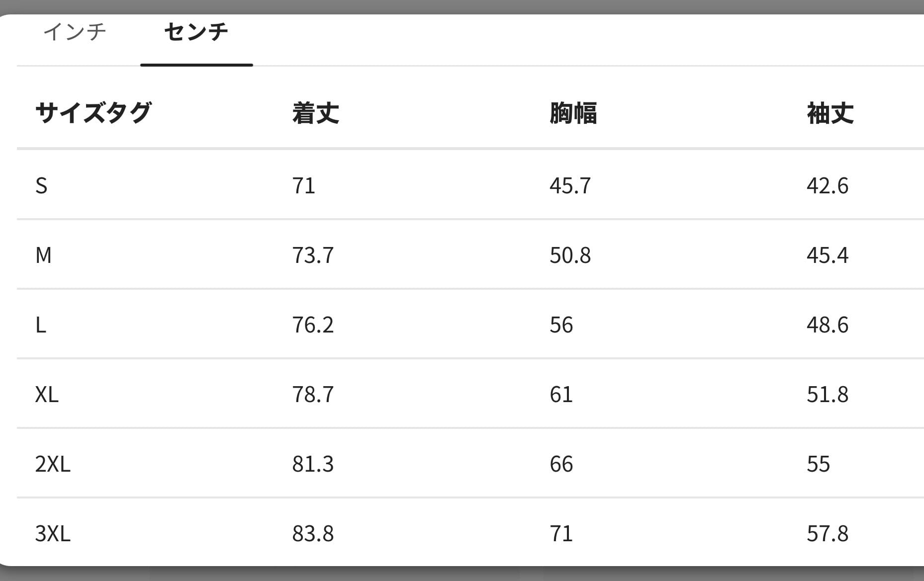Click the 61 chest width for XL
924x581 pixels.
[x=561, y=394]
